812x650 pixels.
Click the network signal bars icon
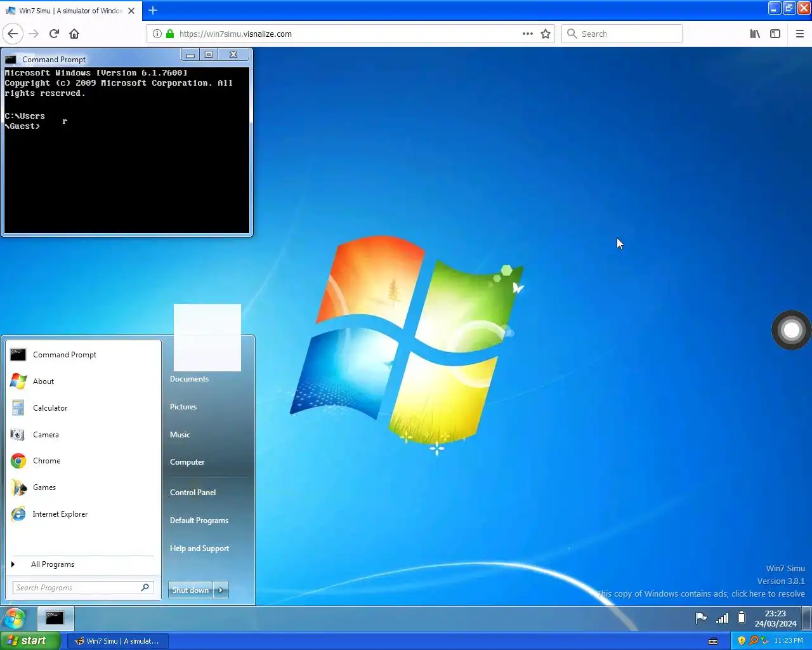pyautogui.click(x=722, y=618)
